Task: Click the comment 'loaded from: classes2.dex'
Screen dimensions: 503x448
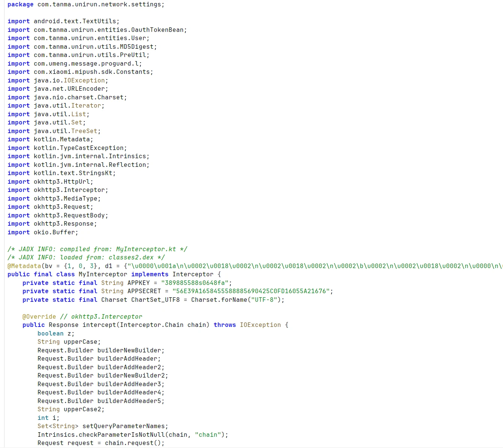Action: point(86,258)
